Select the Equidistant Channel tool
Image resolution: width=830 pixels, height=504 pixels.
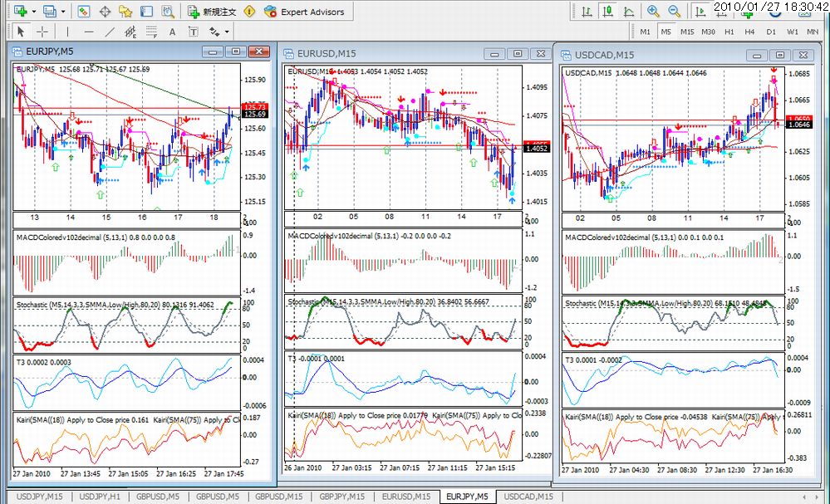click(130, 32)
